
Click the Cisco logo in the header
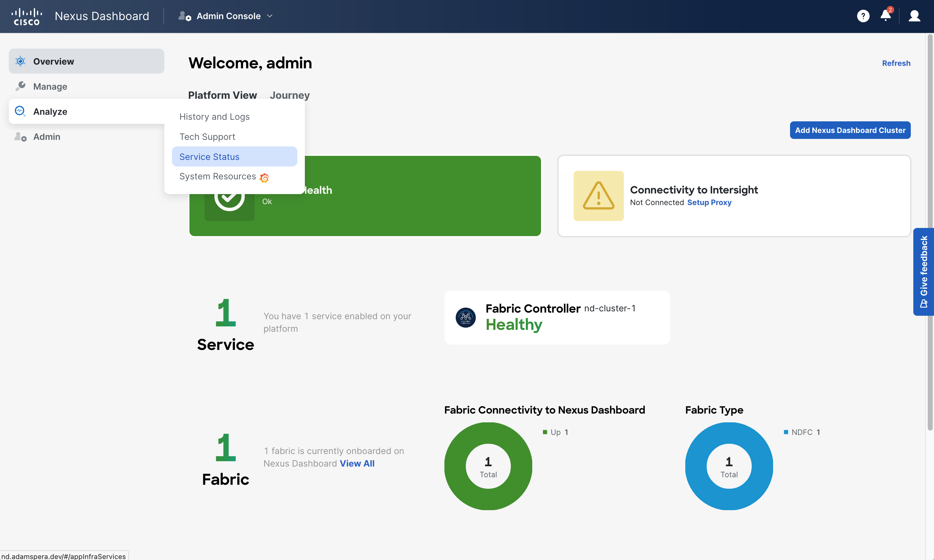[x=26, y=17]
